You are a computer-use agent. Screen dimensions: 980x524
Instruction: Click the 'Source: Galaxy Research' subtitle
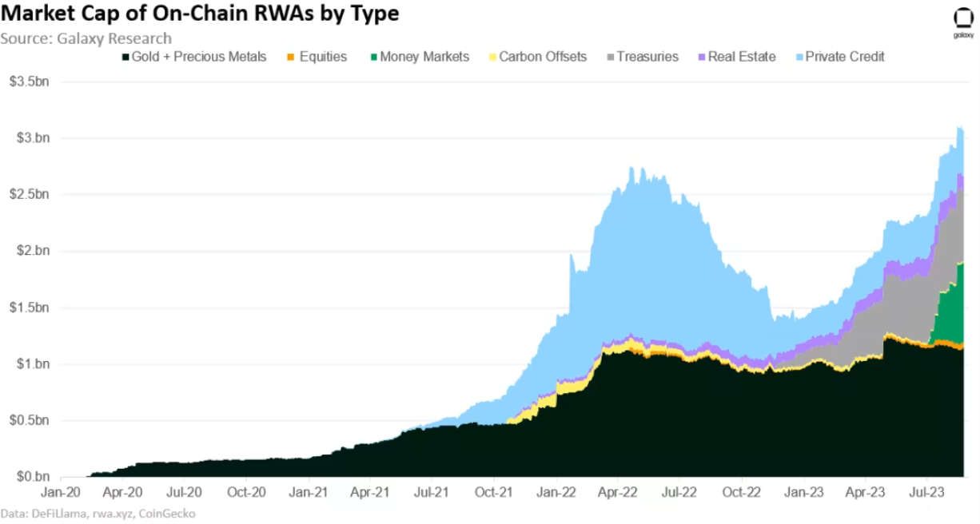pyautogui.click(x=86, y=38)
